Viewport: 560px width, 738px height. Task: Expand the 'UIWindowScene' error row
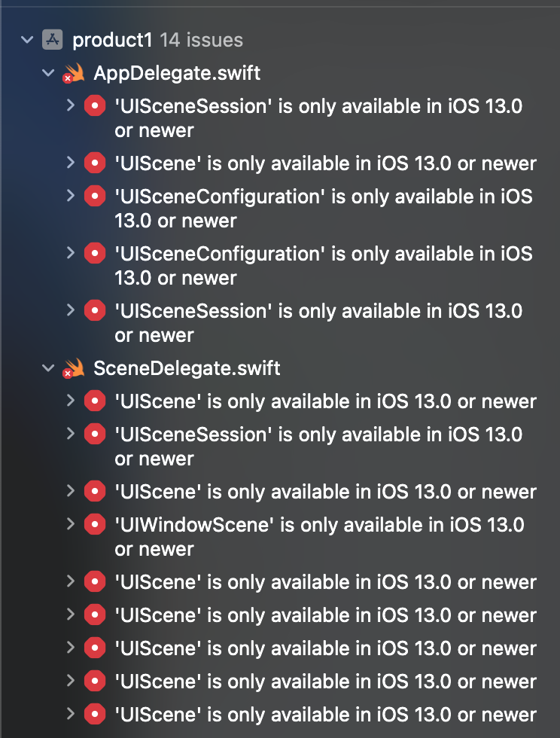pyautogui.click(x=71, y=524)
